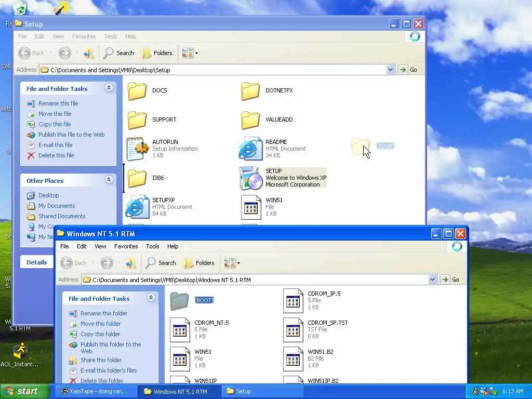This screenshot has width=532, height=399.
Task: Open Help menu in Windows NT 5.1 RTM window
Action: [x=172, y=246]
